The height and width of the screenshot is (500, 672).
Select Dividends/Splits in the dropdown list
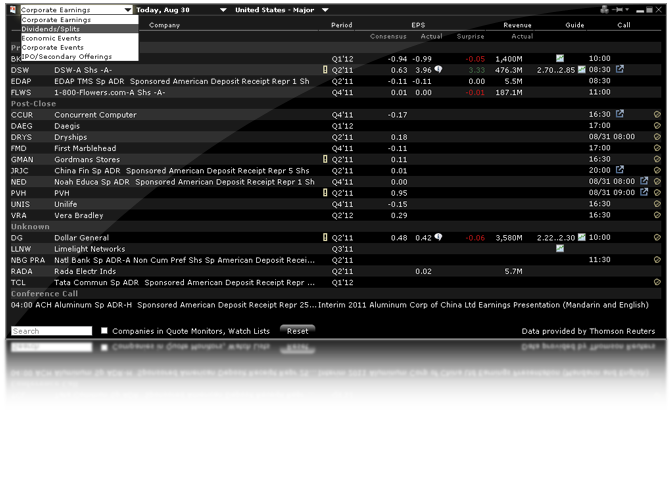[80, 29]
